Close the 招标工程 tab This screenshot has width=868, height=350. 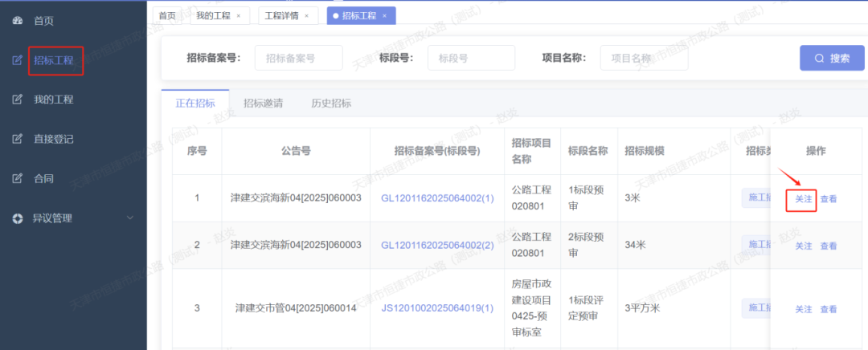point(385,16)
